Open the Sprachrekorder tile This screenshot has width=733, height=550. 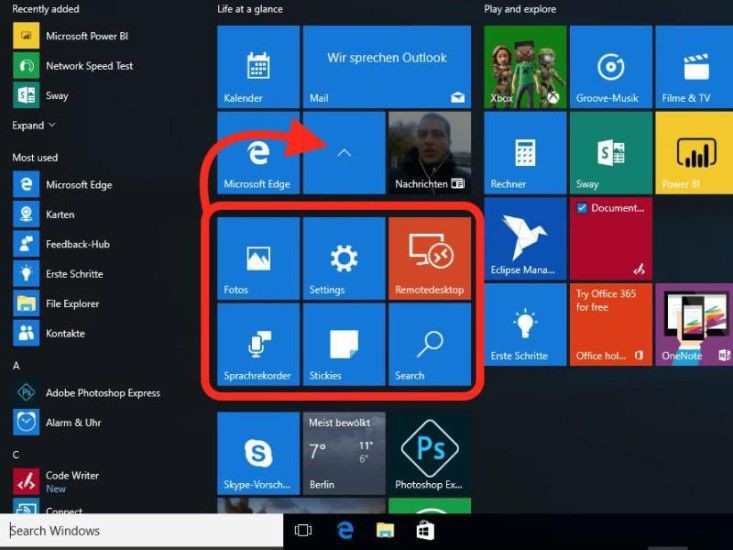coord(258,344)
